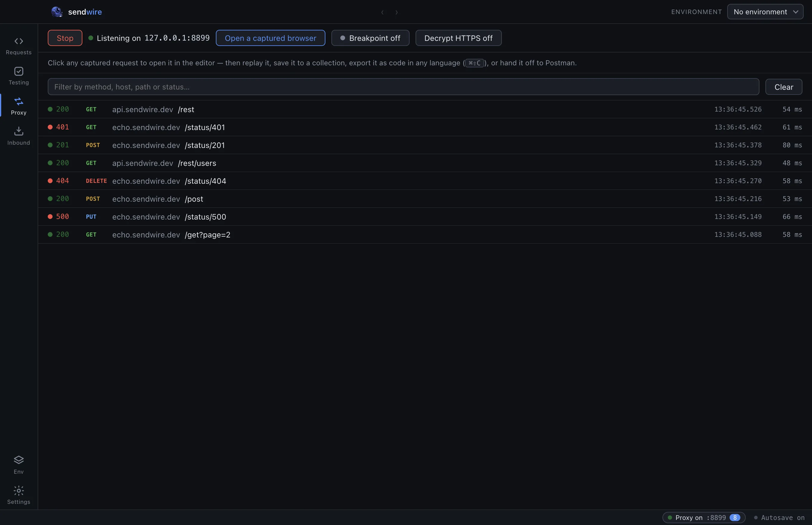The image size is (812, 525).
Task: Open the GET /get?page=2 request row
Action: [x=425, y=234]
